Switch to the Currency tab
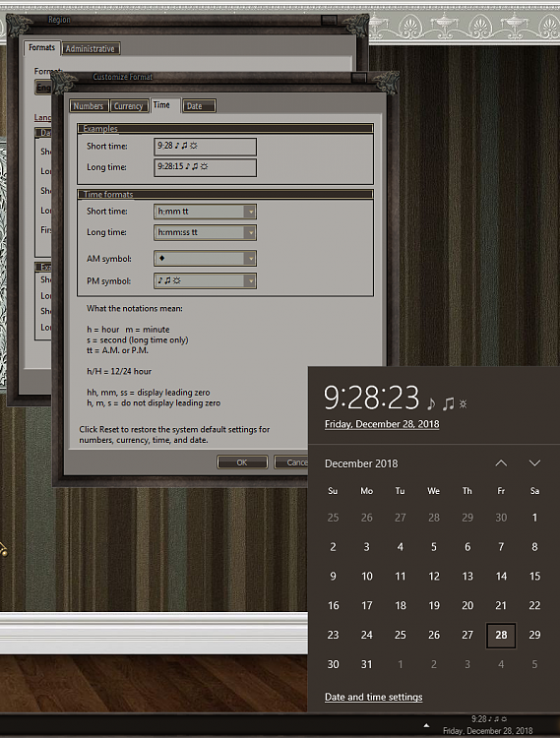Viewport: 560px width, 738px height. pos(129,106)
